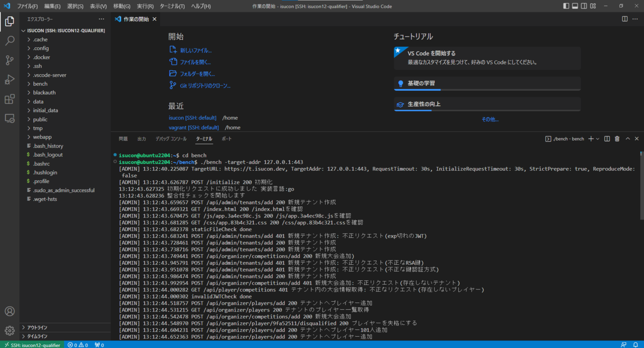The width and height of the screenshot is (644, 348).
Task: Expand the webapp folder
Action: coord(65,137)
